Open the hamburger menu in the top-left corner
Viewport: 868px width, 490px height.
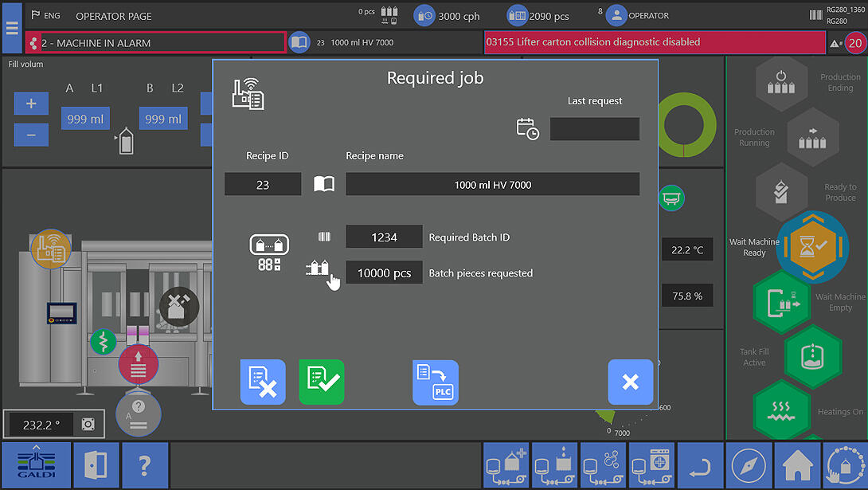(x=11, y=27)
